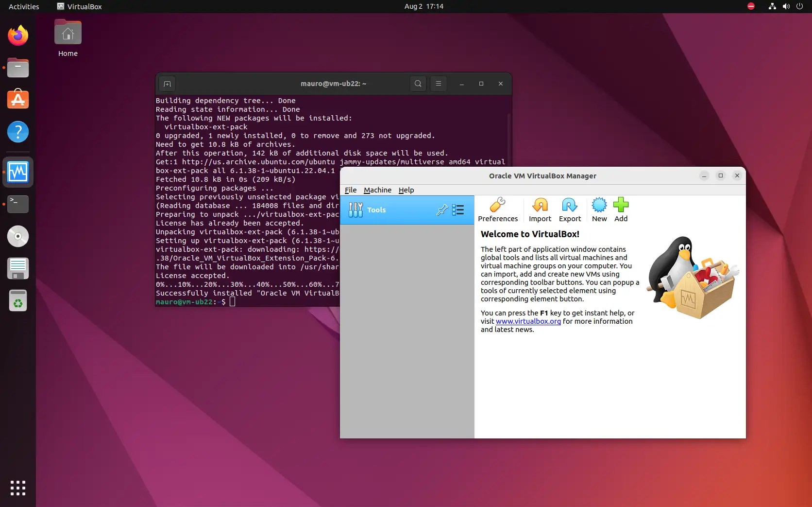
Task: Open the terminal hamburger menu
Action: [439, 84]
